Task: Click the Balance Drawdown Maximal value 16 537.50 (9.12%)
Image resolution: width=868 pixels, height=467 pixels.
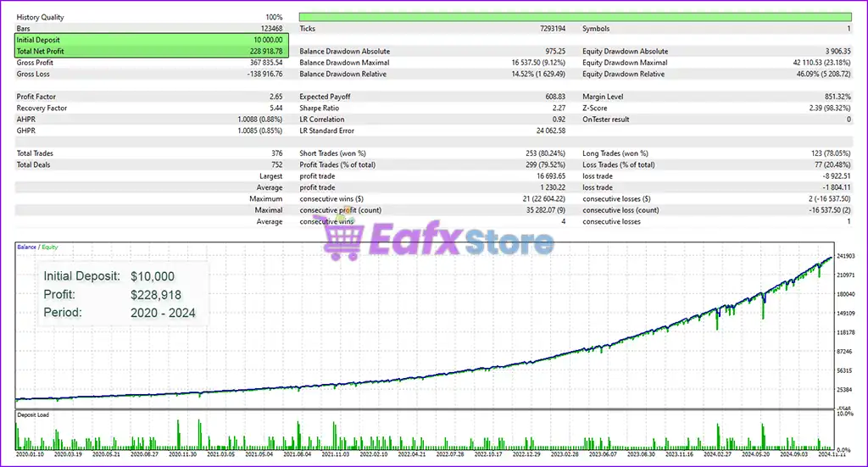Action: (x=538, y=63)
